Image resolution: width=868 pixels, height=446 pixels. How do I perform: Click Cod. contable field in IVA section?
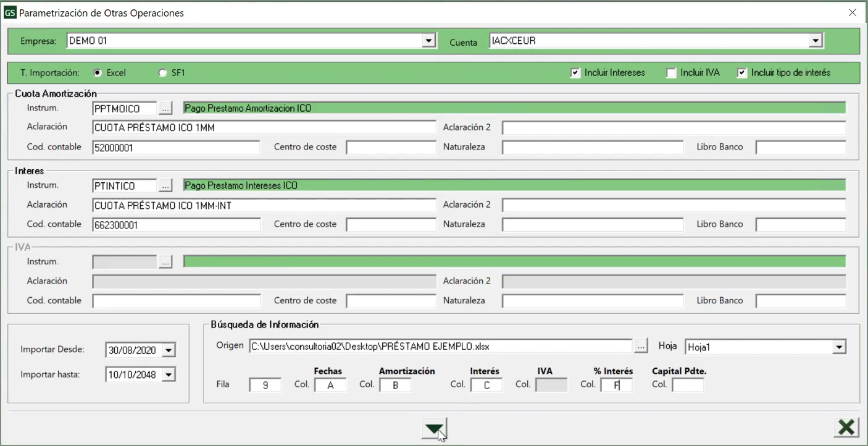pyautogui.click(x=177, y=301)
